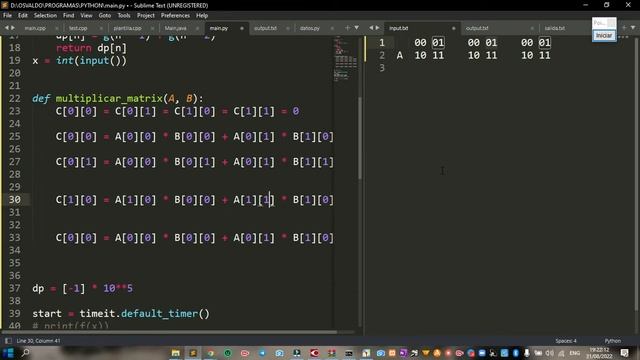Open the File menu

click(x=7, y=16)
